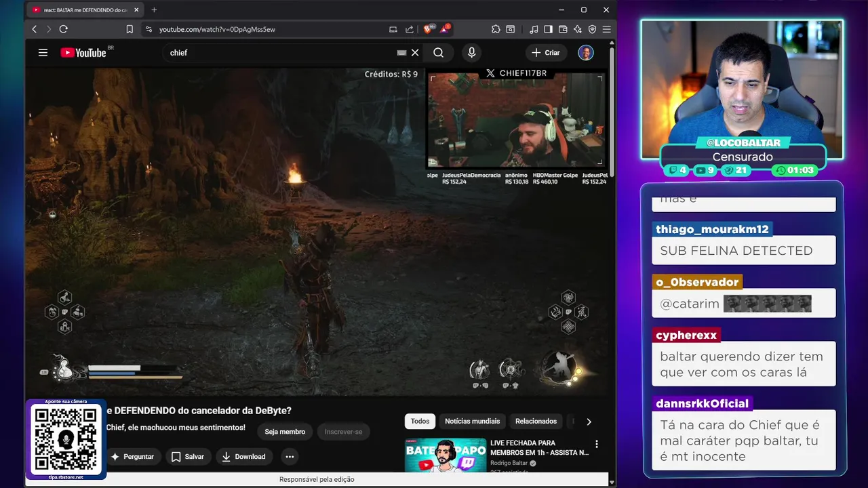Click the @LOCOBALTAR label
The width and height of the screenshot is (868, 488).
(x=743, y=143)
